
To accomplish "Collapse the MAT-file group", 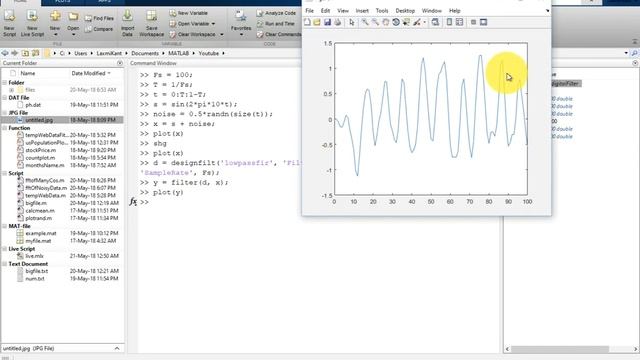I will point(4,226).
